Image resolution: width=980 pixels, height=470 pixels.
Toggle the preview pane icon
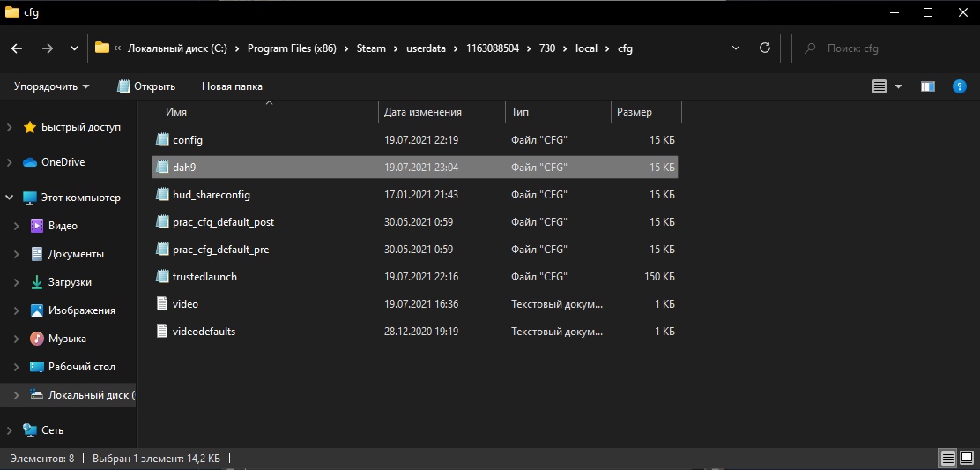[927, 86]
